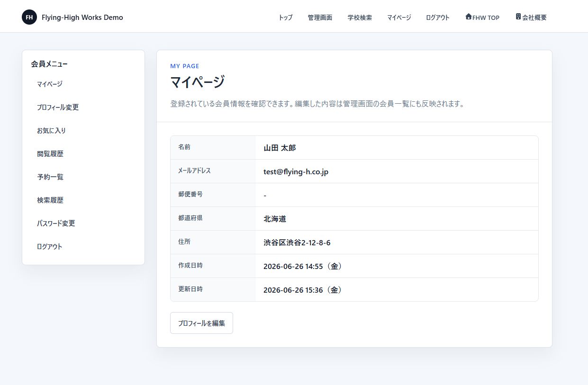Image resolution: width=588 pixels, height=385 pixels.
Task: Click the 会員メニュー sidebar heading
Action: [x=49, y=63]
